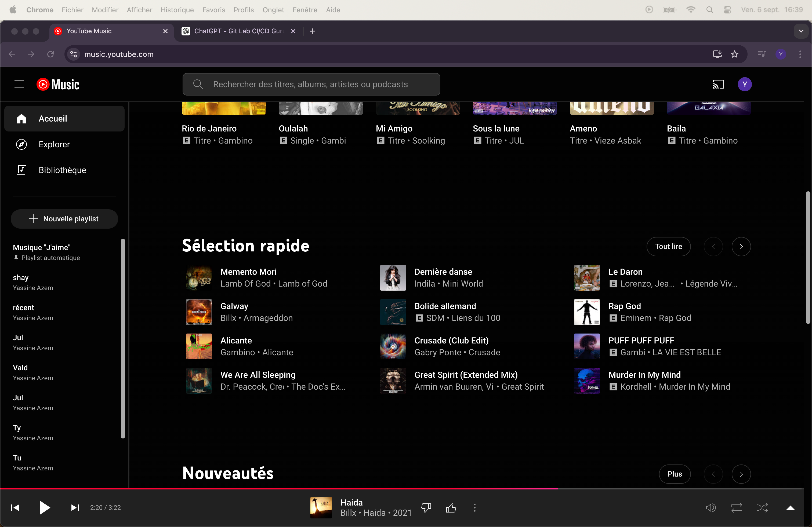Open the volume control icon

711,508
